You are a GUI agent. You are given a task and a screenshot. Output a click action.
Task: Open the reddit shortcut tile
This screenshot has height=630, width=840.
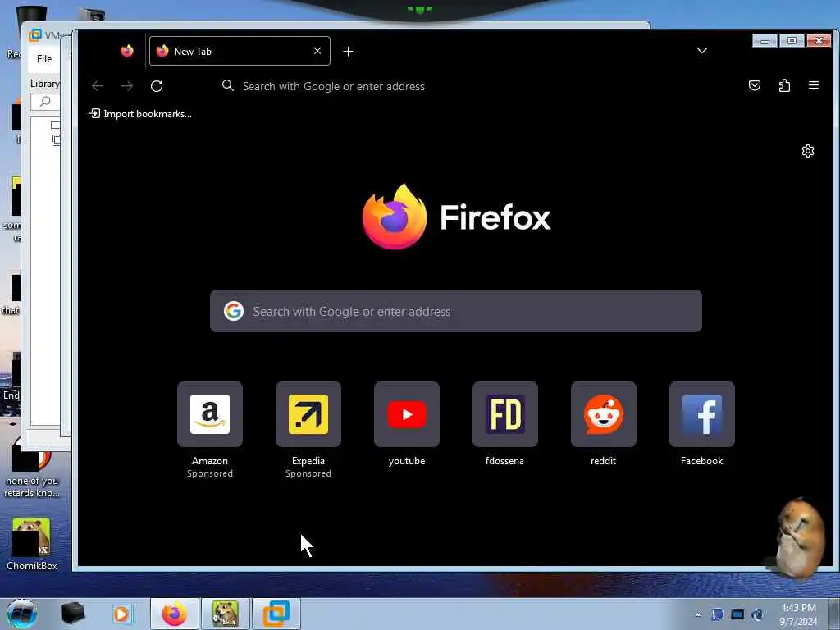604,414
